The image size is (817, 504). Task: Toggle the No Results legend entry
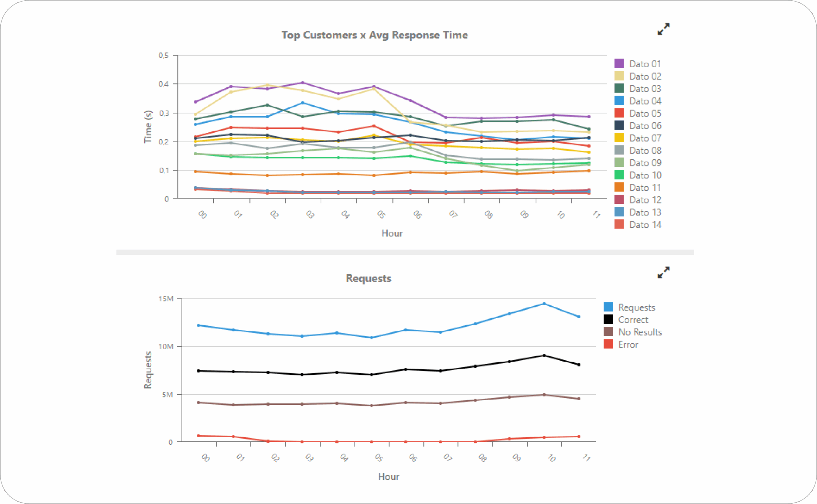640,332
